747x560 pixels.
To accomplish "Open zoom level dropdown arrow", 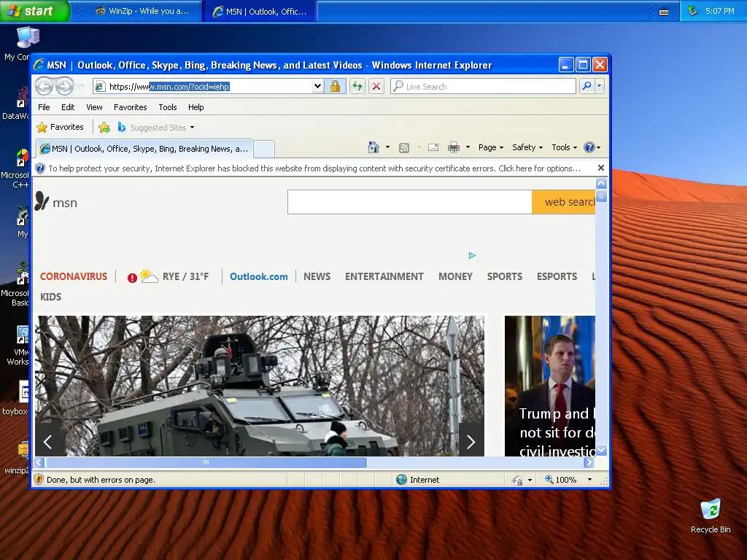I will 589,480.
